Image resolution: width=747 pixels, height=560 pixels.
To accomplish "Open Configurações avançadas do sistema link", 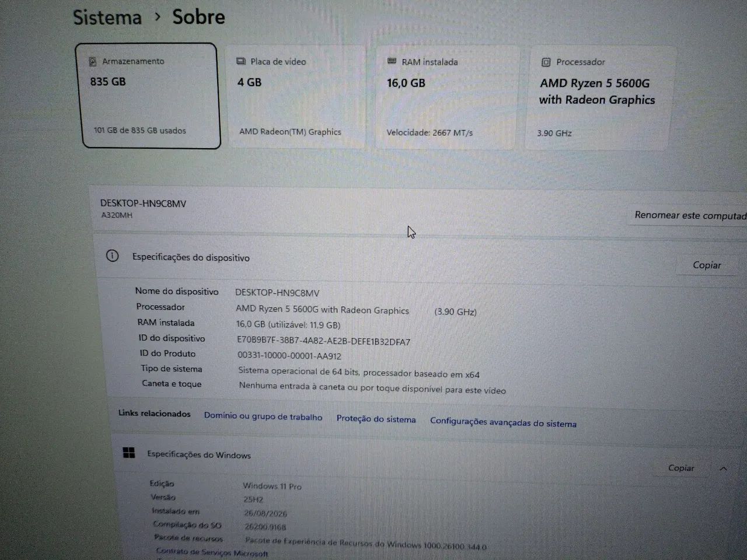I will 503,422.
